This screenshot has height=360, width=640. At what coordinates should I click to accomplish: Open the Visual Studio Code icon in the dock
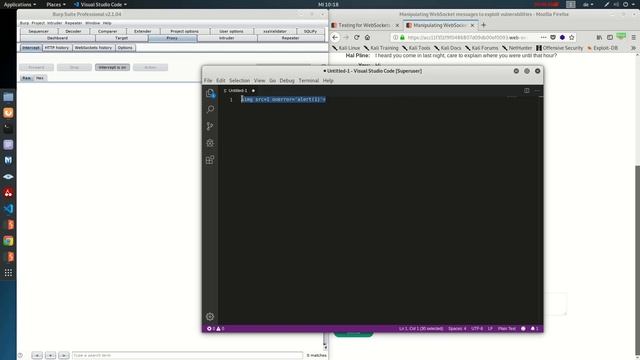pos(8,209)
